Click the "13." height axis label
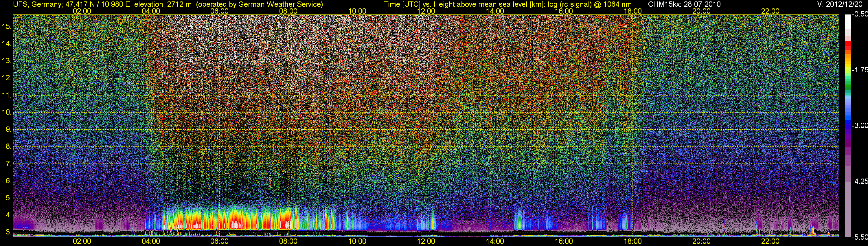Screen dimensions: 868x246 pos(7,61)
